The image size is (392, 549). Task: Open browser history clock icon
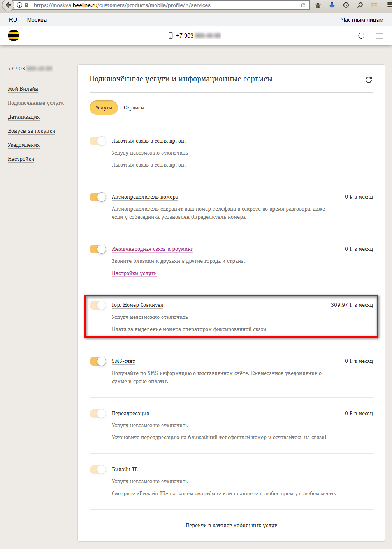point(346,5)
